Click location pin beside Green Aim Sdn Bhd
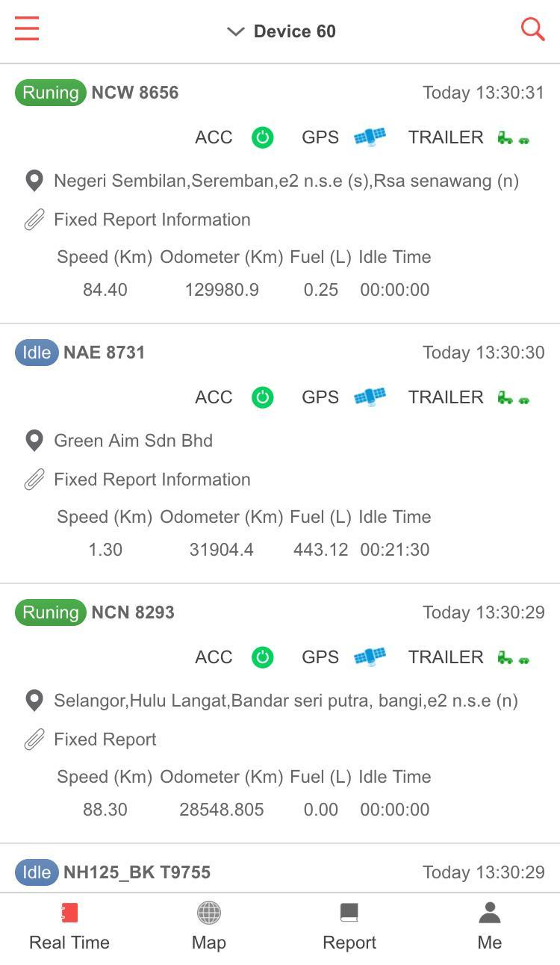 (34, 441)
